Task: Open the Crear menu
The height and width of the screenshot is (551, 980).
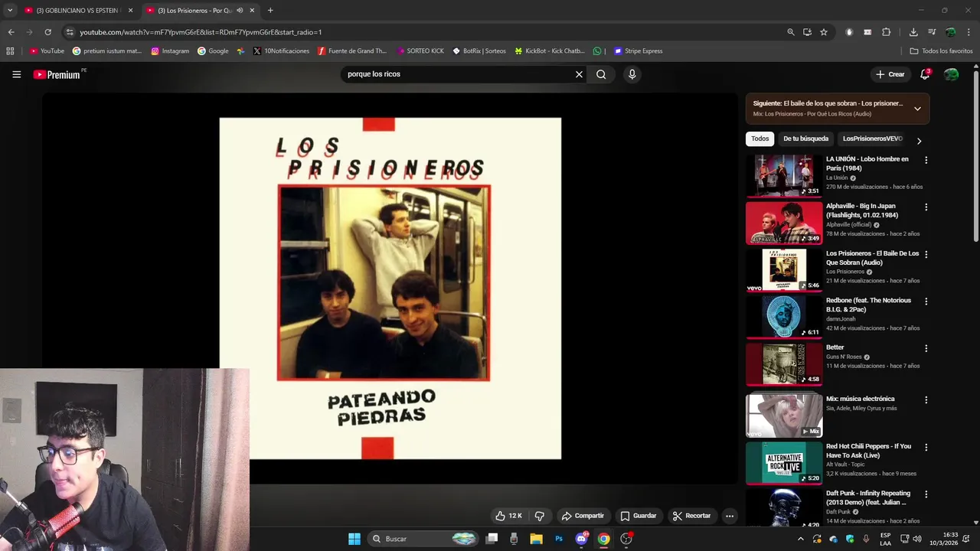Action: click(x=890, y=74)
